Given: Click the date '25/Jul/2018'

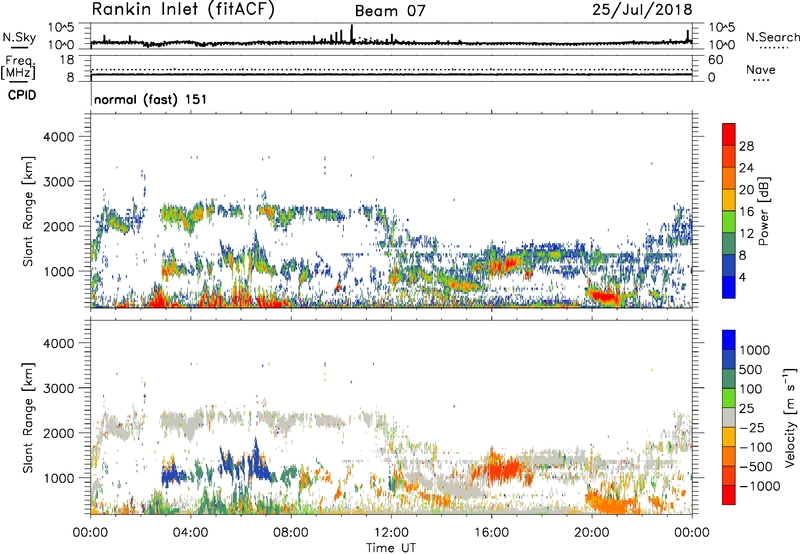Looking at the screenshot, I should pos(642,10).
